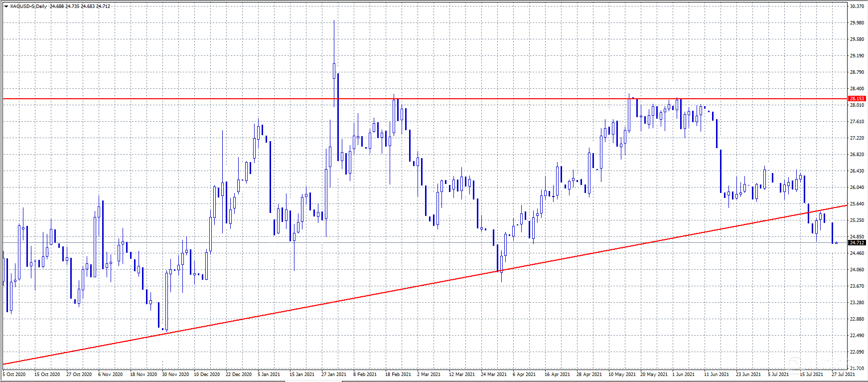This screenshot has height=382, width=868.
Task: Click the 27 Jan 2021 date label
Action: (333, 374)
